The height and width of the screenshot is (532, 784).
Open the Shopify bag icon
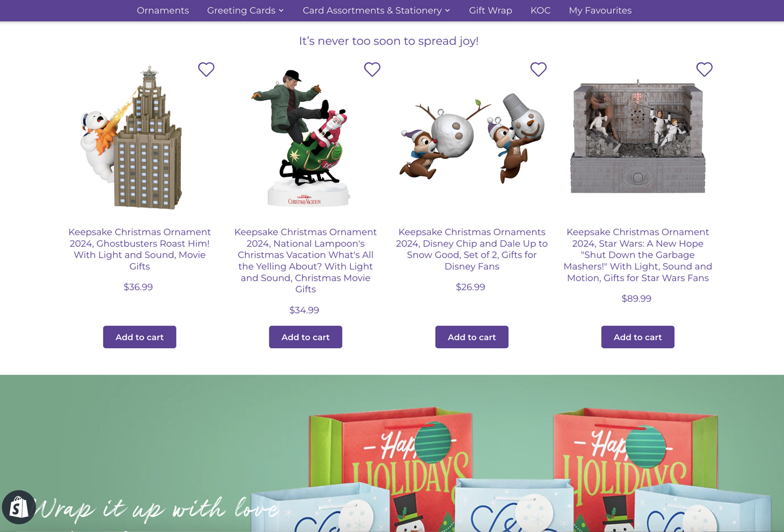[18, 507]
